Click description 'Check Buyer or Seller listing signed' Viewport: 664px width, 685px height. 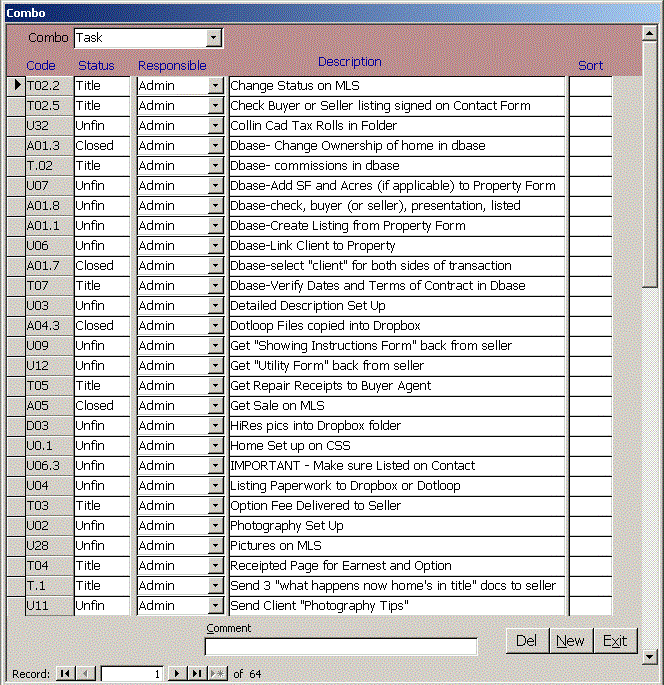click(397, 106)
